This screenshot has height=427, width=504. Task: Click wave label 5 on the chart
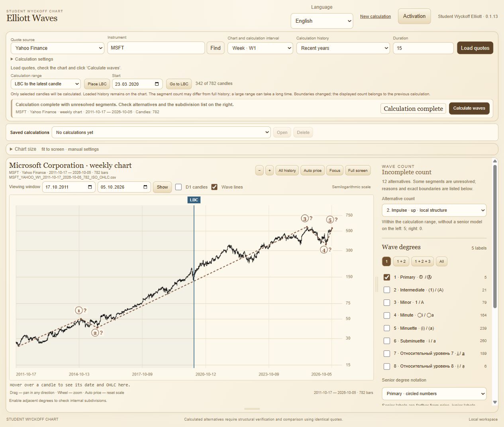click(330, 220)
